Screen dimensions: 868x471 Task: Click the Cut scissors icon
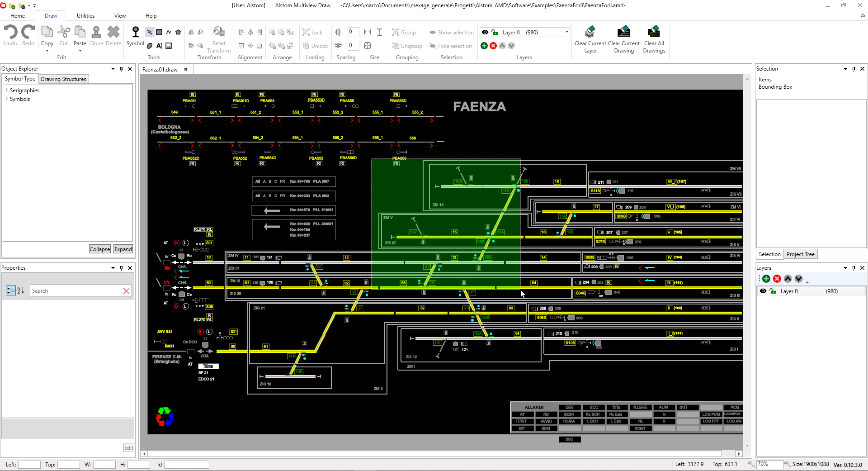coord(64,32)
